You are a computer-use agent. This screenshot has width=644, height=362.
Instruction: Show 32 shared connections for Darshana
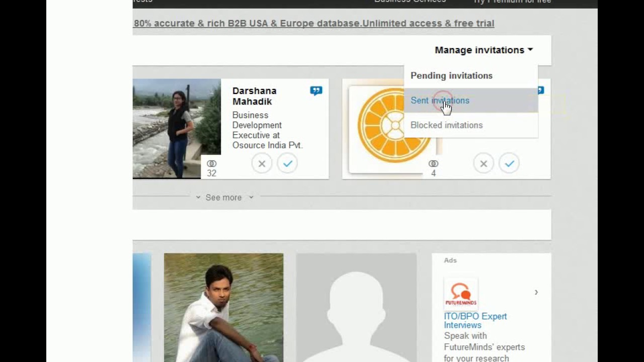[x=212, y=168]
